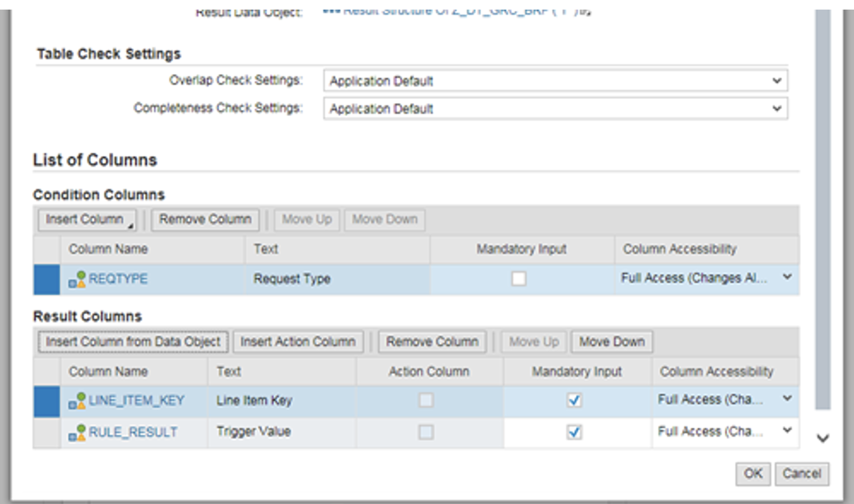
Task: Click the vertical scrollbar of the dialog
Action: [823, 210]
